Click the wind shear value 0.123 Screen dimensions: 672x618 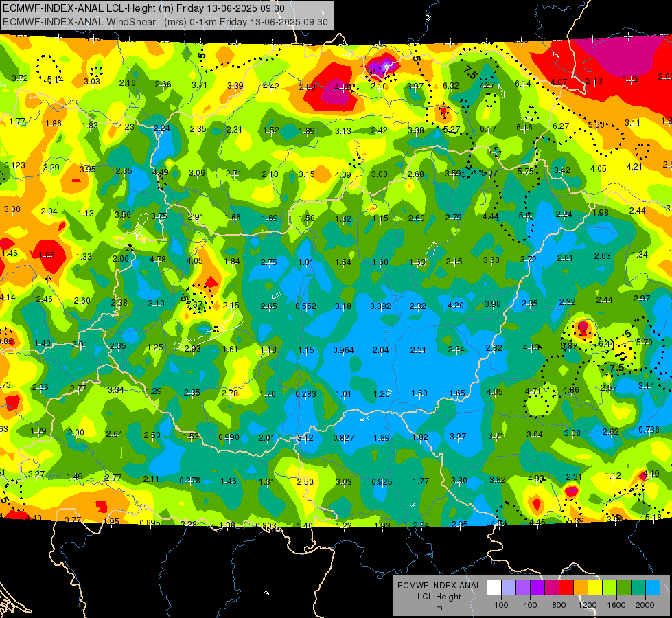[14, 165]
